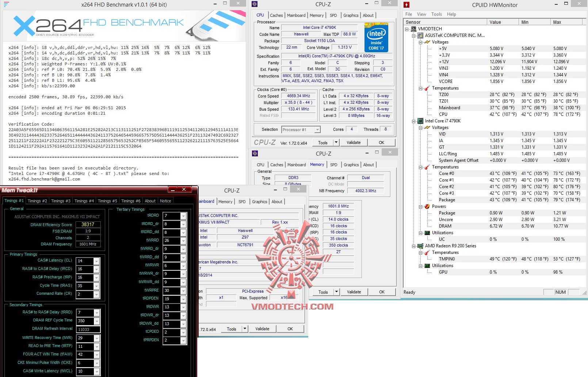Select the TMPIN0 row under AMD Radeon

coord(494,259)
